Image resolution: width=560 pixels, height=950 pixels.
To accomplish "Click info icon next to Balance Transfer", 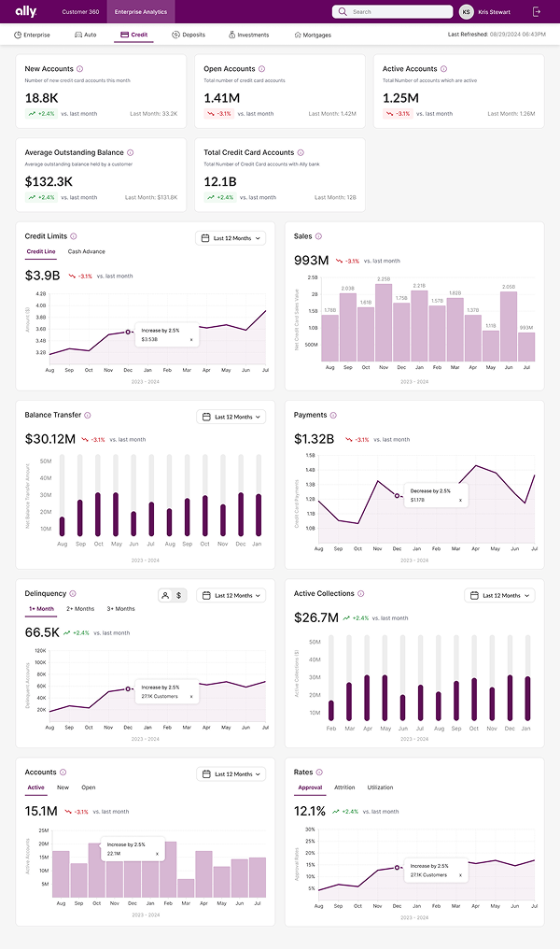I will pos(87,415).
